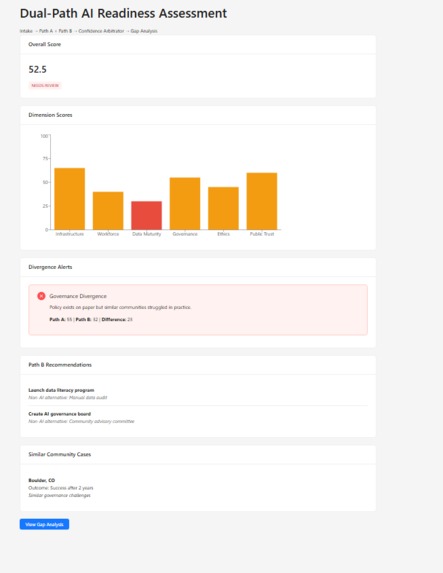Select the Infrastructure bar in chart
Screen dimensions: 443x573
tap(70, 199)
